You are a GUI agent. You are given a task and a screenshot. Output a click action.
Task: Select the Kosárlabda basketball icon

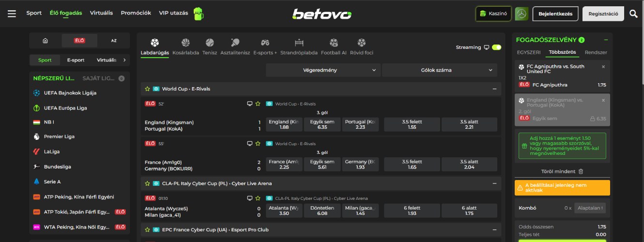tap(186, 43)
